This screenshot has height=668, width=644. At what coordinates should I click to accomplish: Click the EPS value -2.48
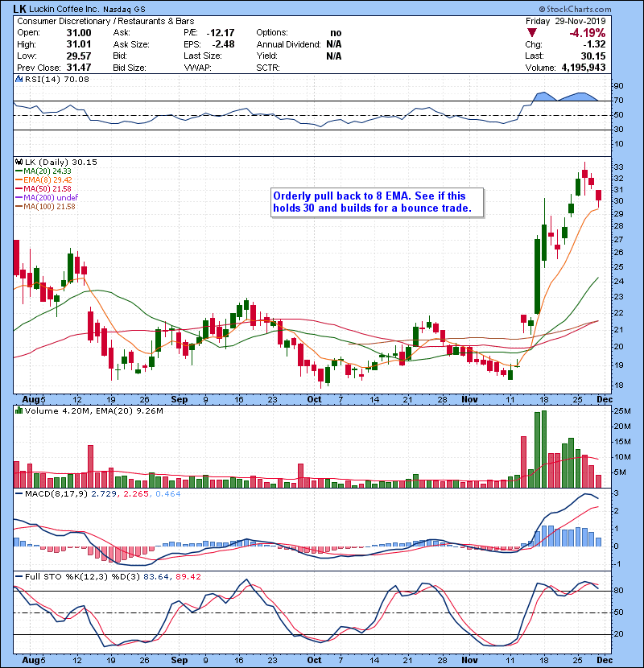tap(223, 44)
